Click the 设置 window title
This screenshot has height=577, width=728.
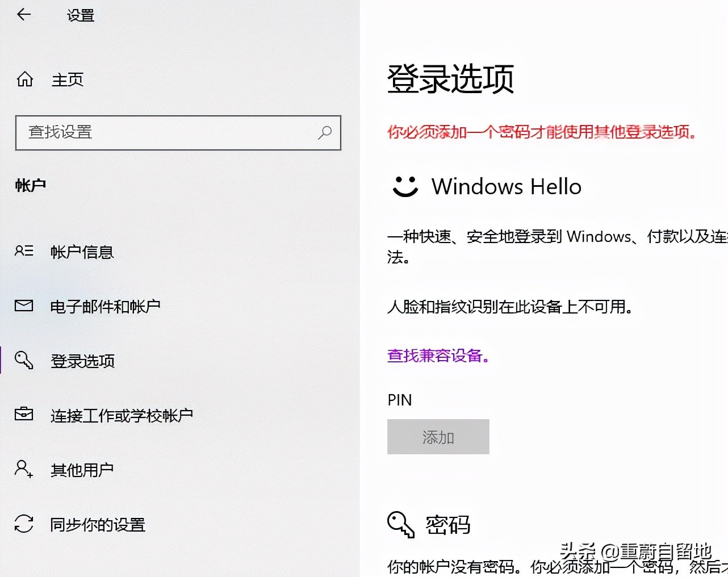[80, 16]
